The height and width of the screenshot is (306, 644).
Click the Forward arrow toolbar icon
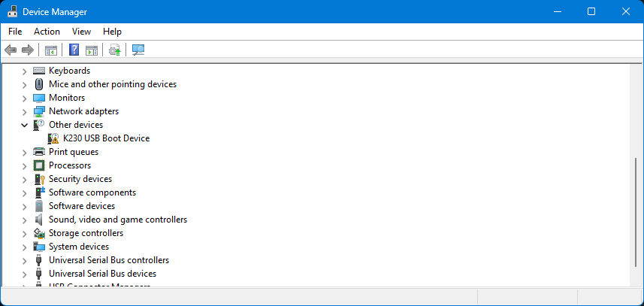28,50
